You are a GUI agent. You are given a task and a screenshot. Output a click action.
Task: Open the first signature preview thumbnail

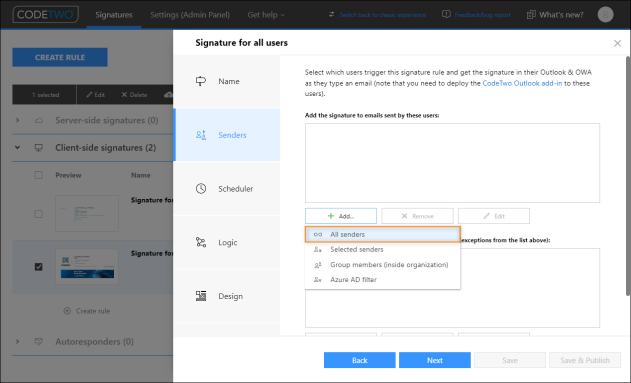point(87,213)
